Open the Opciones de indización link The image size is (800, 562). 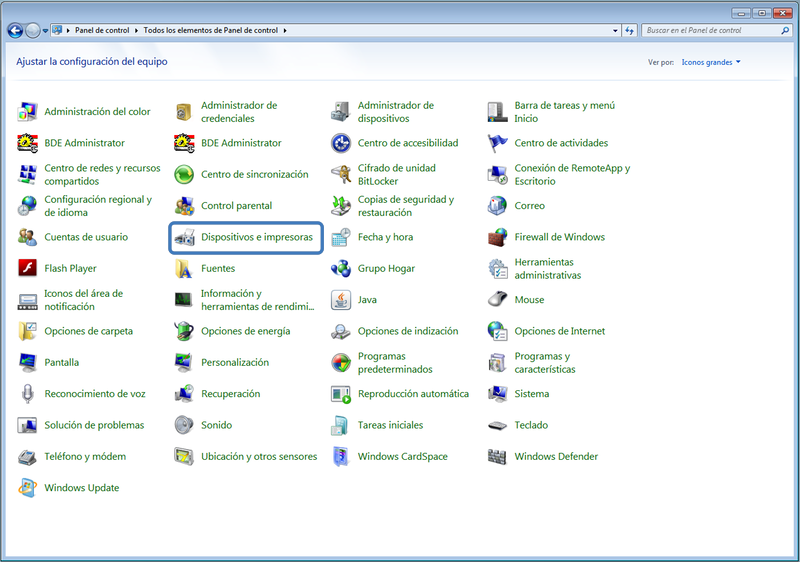pyautogui.click(x=408, y=331)
